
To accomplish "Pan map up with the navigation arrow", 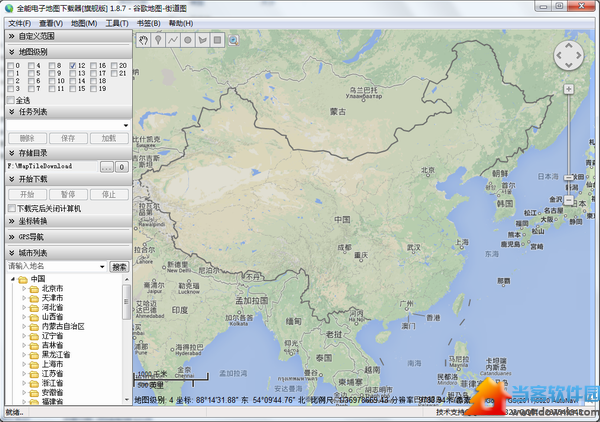I will click(569, 46).
